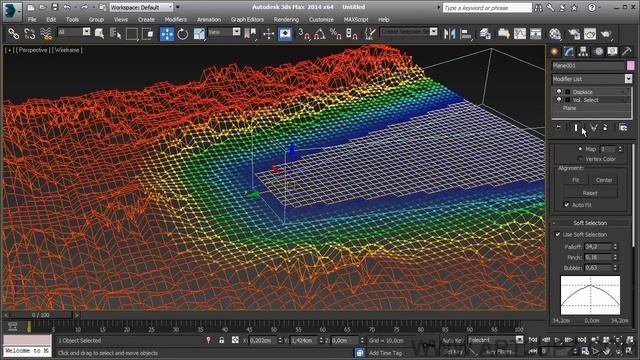Screen dimensions: 640x360
Task: Open the Rendering menu
Action: [286, 20]
